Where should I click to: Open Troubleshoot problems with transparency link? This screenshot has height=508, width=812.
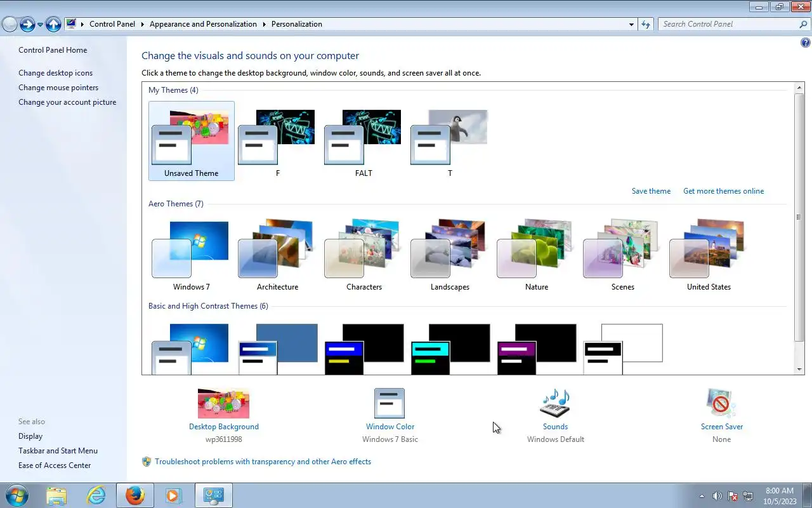tap(263, 462)
